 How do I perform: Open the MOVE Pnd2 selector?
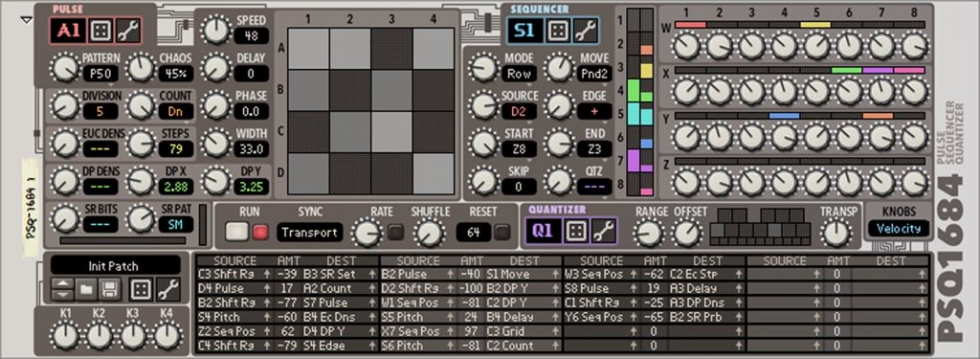pyautogui.click(x=593, y=73)
